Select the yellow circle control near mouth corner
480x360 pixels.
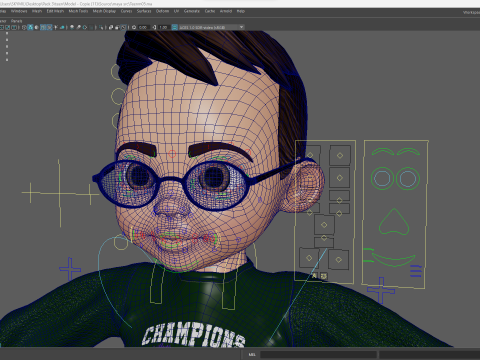point(121,243)
